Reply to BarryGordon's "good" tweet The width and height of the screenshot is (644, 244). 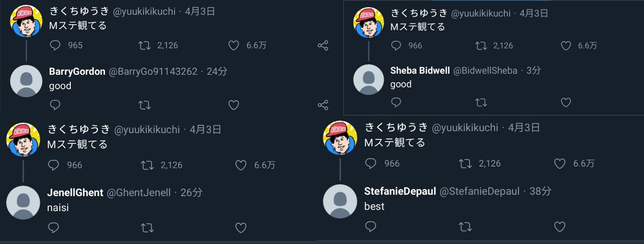point(55,105)
